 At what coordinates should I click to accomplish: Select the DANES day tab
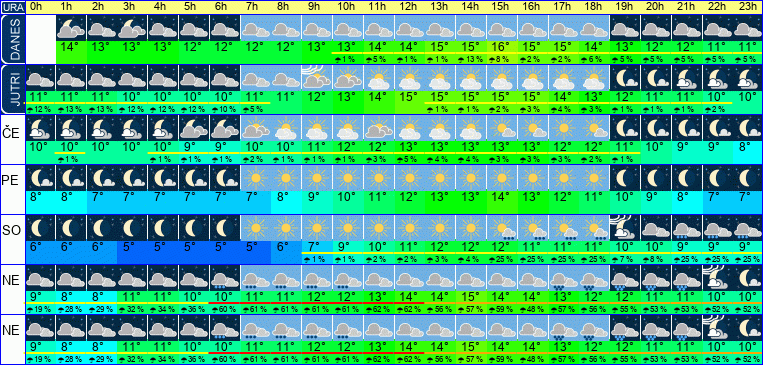(x=13, y=39)
